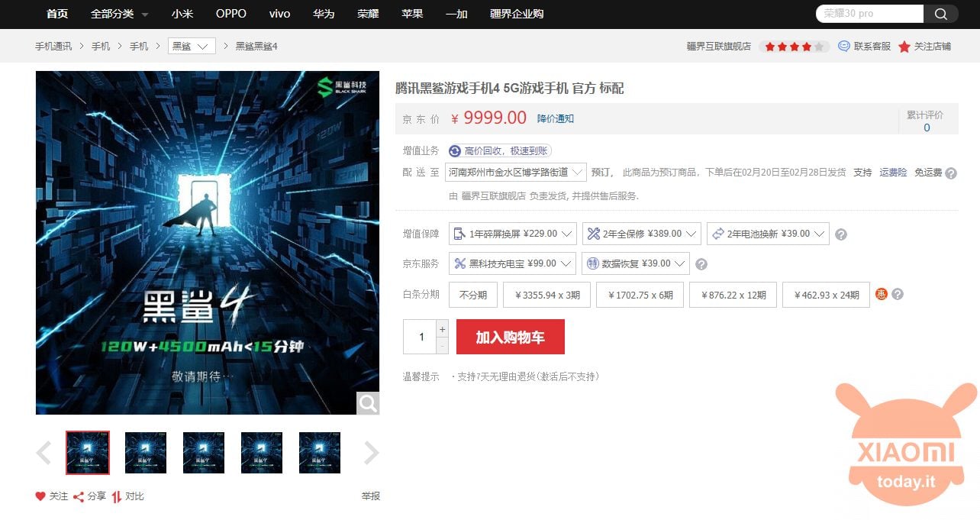
Task: Open 荣耀 brand menu item
Action: 368,14
